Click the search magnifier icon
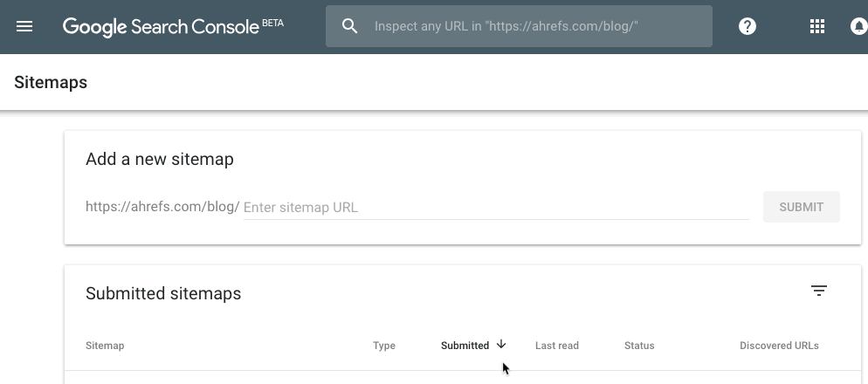The height and width of the screenshot is (384, 868). pos(350,26)
